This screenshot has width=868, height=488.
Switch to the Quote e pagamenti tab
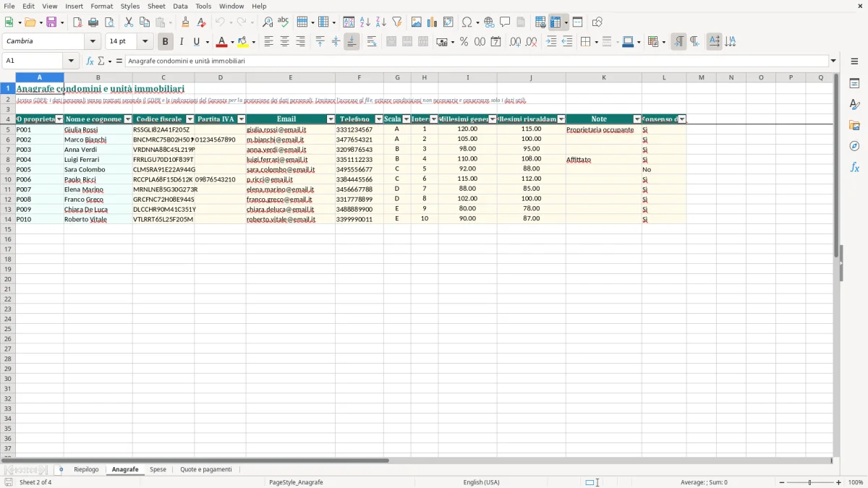point(206,470)
